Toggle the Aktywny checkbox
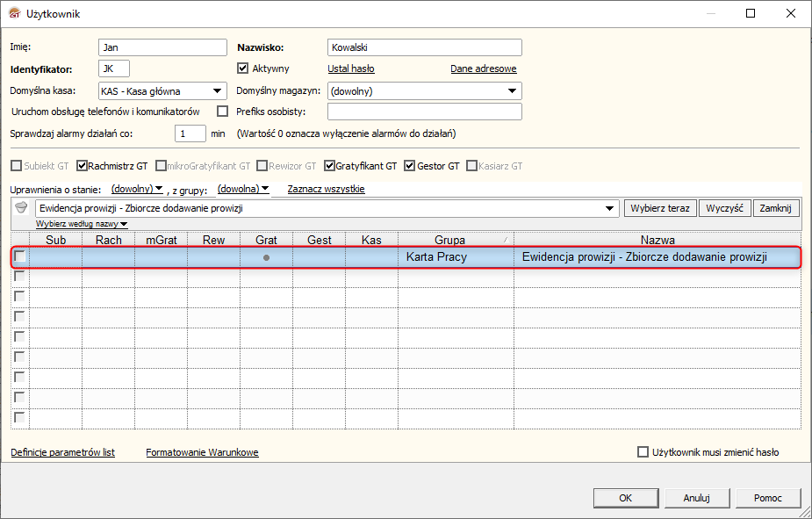The width and height of the screenshot is (812, 519). point(244,68)
